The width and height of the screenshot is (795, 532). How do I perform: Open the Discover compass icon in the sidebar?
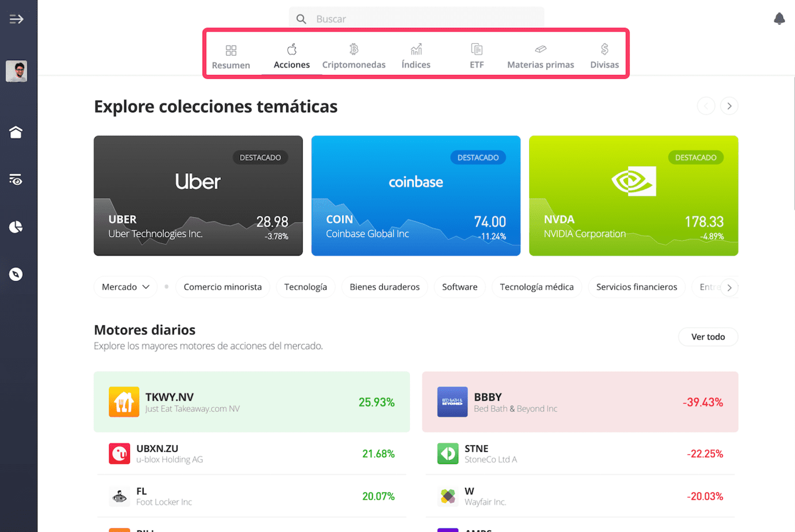click(x=16, y=274)
